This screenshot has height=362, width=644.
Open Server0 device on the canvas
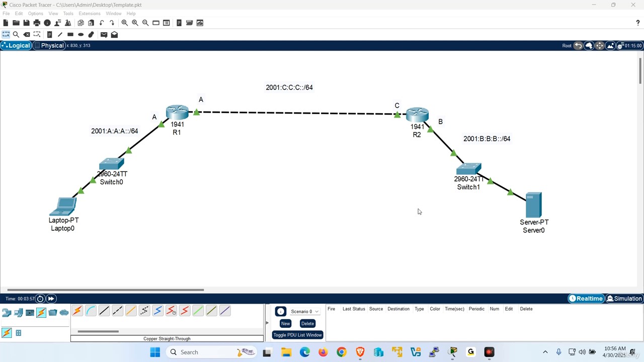click(x=533, y=205)
